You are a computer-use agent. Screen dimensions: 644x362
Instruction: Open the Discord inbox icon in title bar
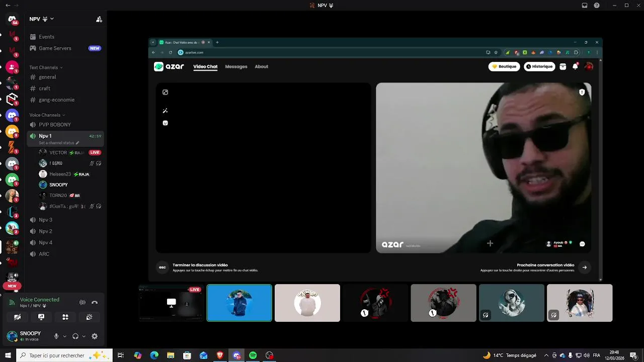click(585, 6)
